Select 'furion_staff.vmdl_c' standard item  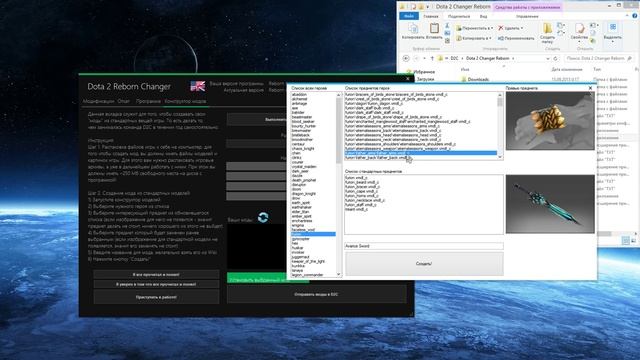tap(361, 204)
